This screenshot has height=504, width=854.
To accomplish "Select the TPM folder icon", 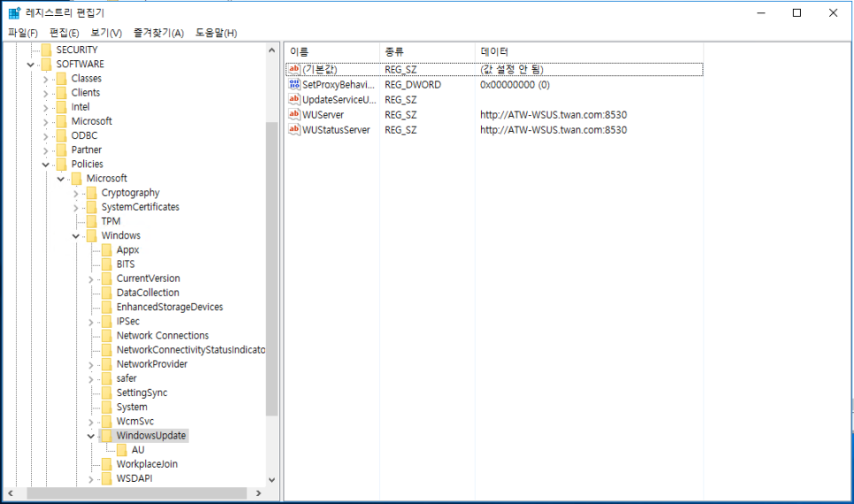I will 92,221.
